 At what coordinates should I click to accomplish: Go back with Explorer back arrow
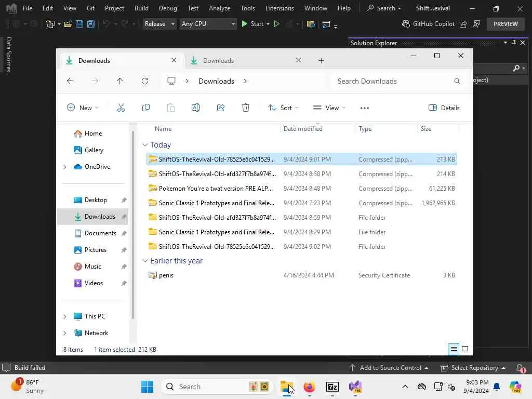(x=70, y=81)
